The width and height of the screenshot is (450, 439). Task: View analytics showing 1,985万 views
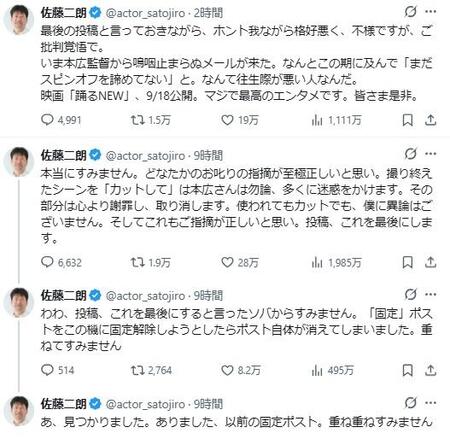click(336, 263)
